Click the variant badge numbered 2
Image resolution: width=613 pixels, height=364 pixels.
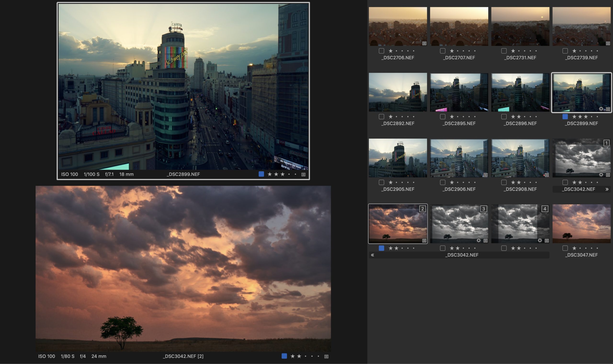click(x=422, y=209)
